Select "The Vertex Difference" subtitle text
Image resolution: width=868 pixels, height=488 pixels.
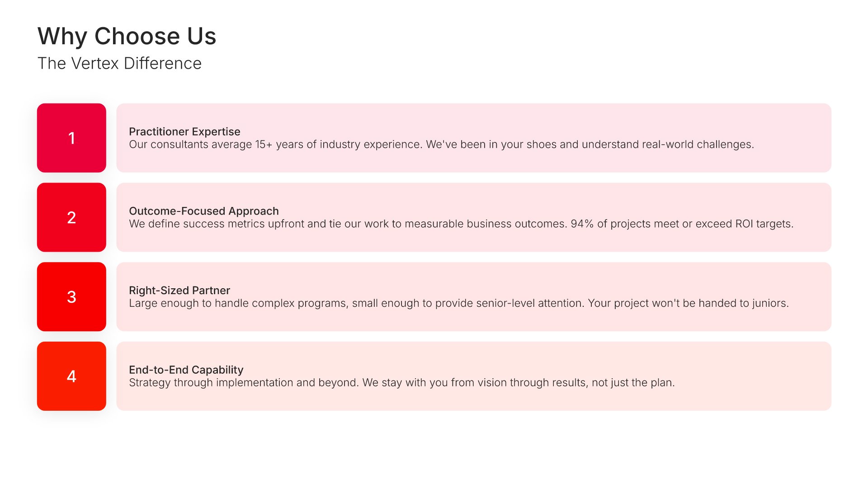pos(119,63)
